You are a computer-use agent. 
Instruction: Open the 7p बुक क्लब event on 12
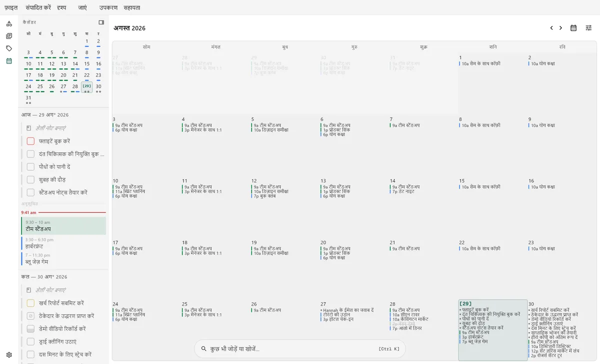pos(264,196)
